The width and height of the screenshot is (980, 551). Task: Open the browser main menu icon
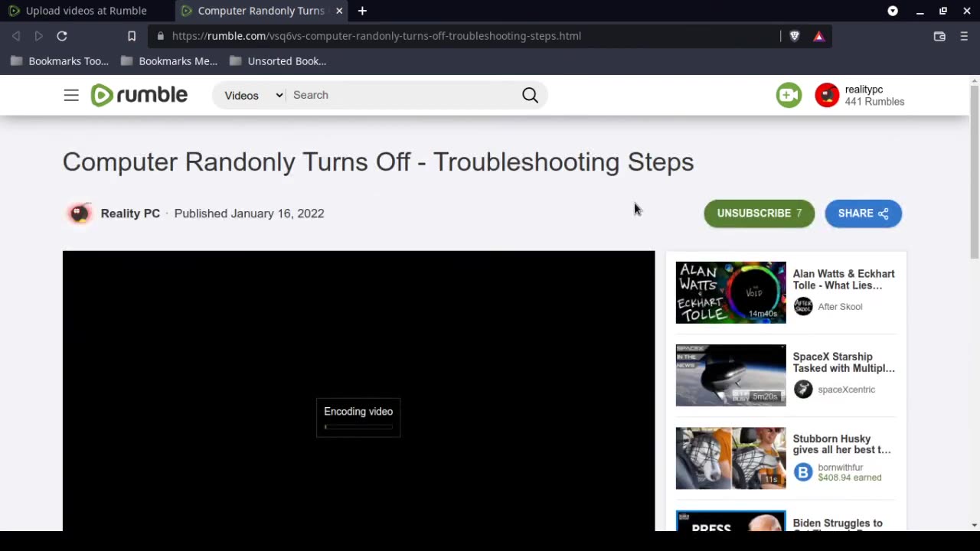click(x=964, y=36)
